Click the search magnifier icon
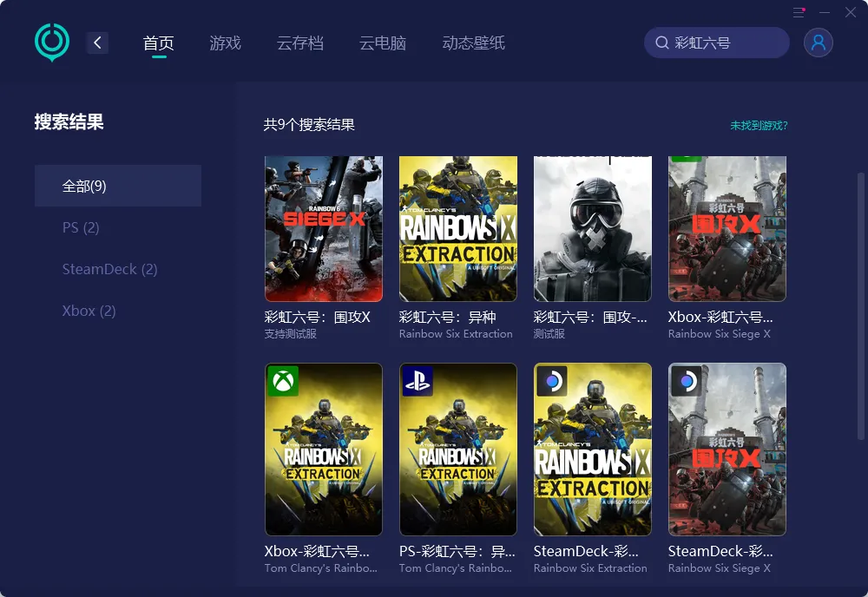 [661, 43]
